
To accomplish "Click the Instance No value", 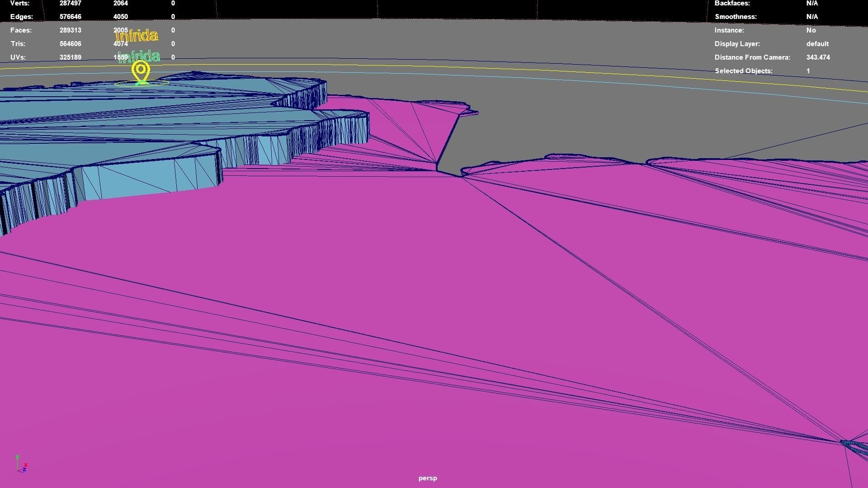I will (811, 30).
